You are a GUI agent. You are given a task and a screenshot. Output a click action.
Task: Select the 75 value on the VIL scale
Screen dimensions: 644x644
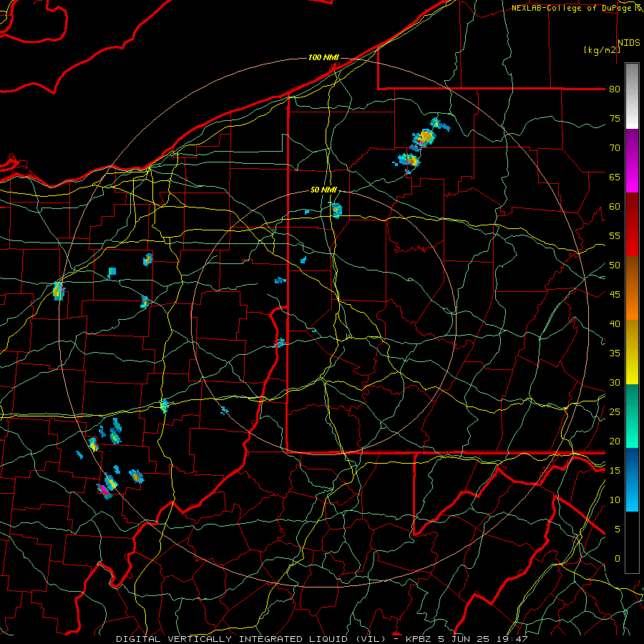(615, 119)
